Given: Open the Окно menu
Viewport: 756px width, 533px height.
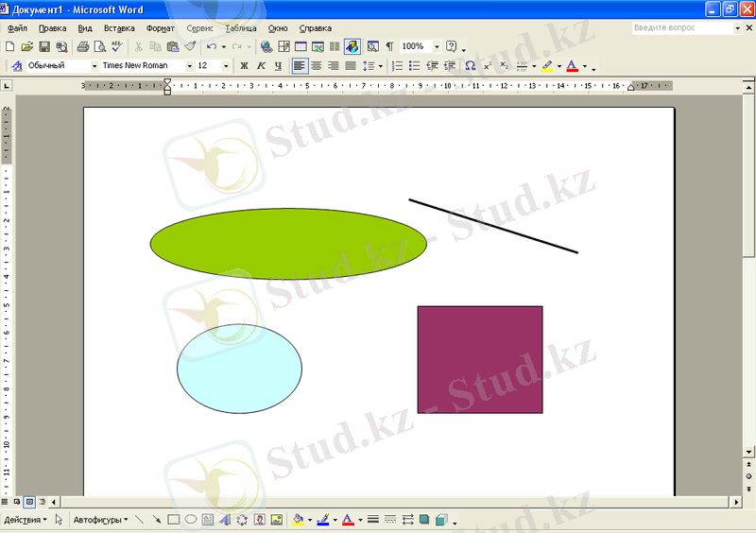Looking at the screenshot, I should (278, 28).
